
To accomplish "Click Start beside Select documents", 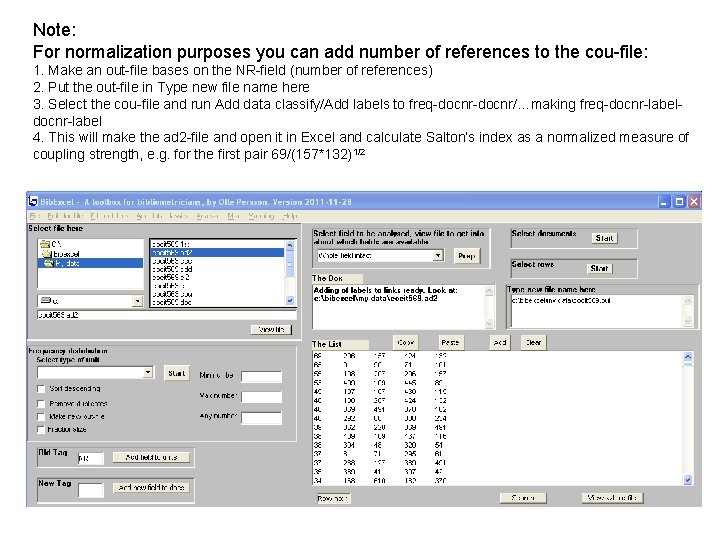I will [x=604, y=238].
